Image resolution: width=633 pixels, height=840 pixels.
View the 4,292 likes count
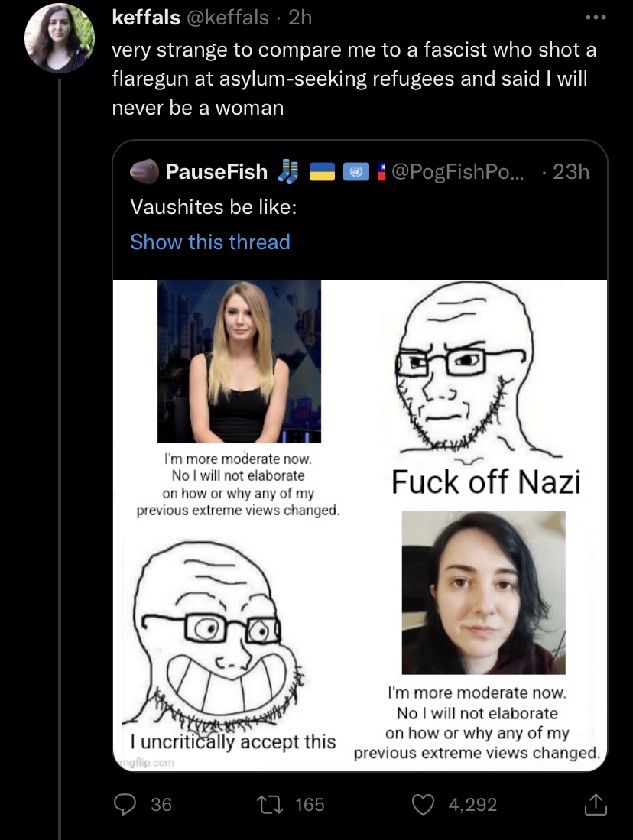[472, 805]
